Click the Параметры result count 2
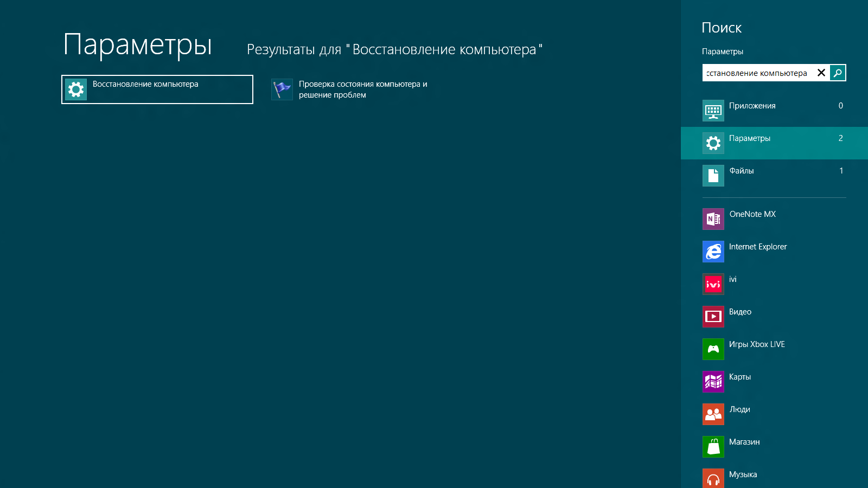 coord(841,138)
